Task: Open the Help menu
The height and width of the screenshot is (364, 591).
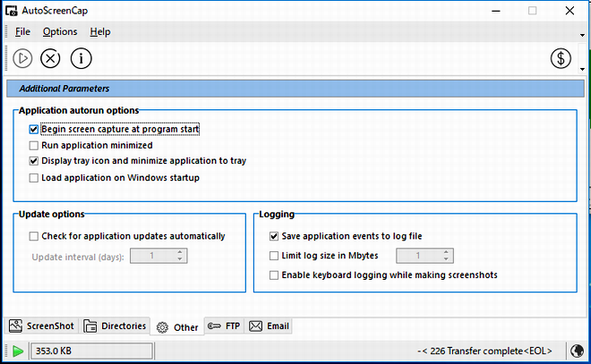Action: [x=100, y=31]
